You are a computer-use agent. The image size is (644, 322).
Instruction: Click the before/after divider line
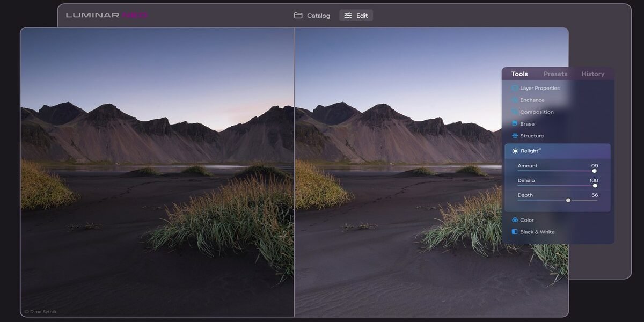(295, 172)
